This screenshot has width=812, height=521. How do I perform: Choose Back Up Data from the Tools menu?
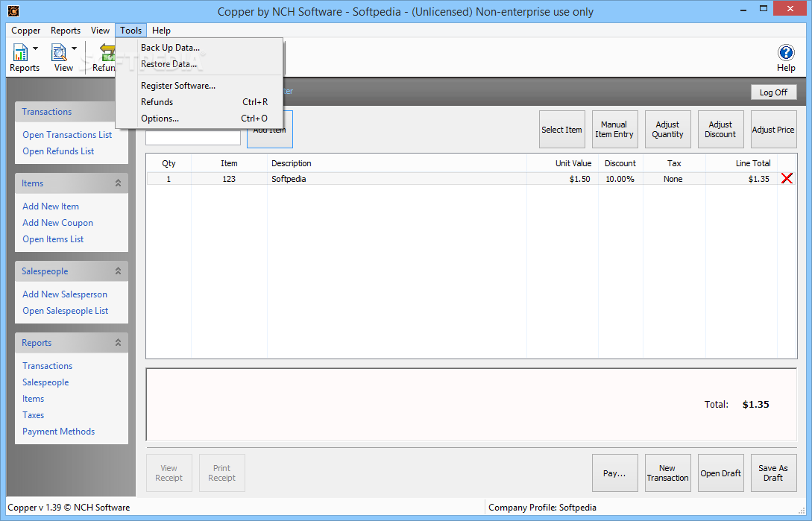(199, 48)
